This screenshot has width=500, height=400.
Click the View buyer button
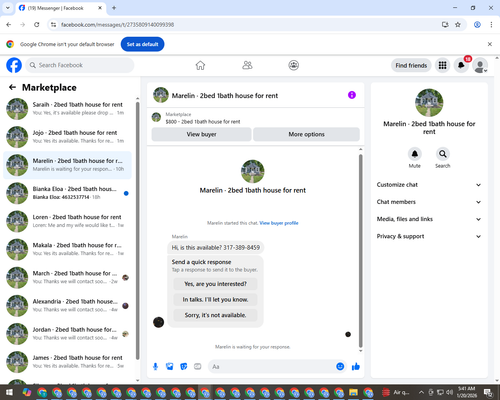tap(201, 134)
